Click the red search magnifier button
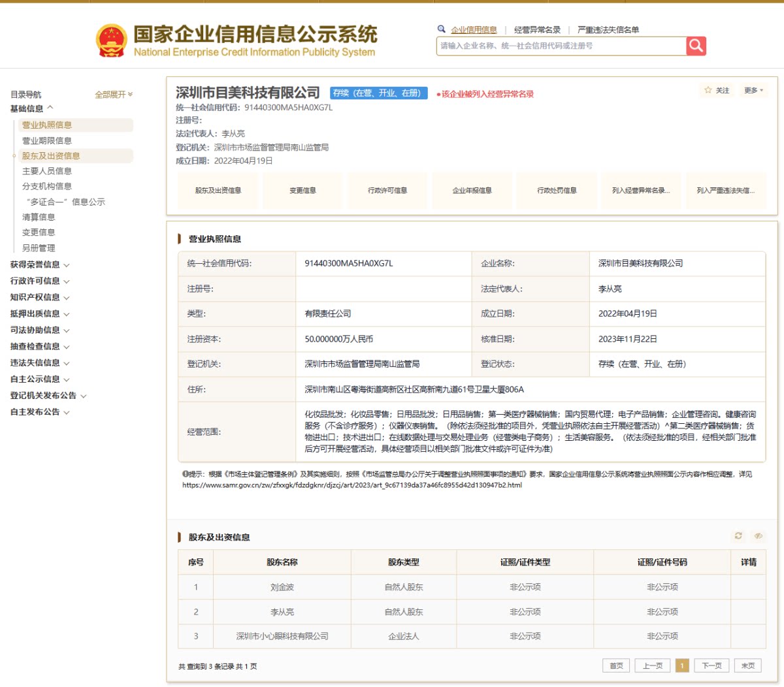Screen dimensions: 784x687 (696, 46)
